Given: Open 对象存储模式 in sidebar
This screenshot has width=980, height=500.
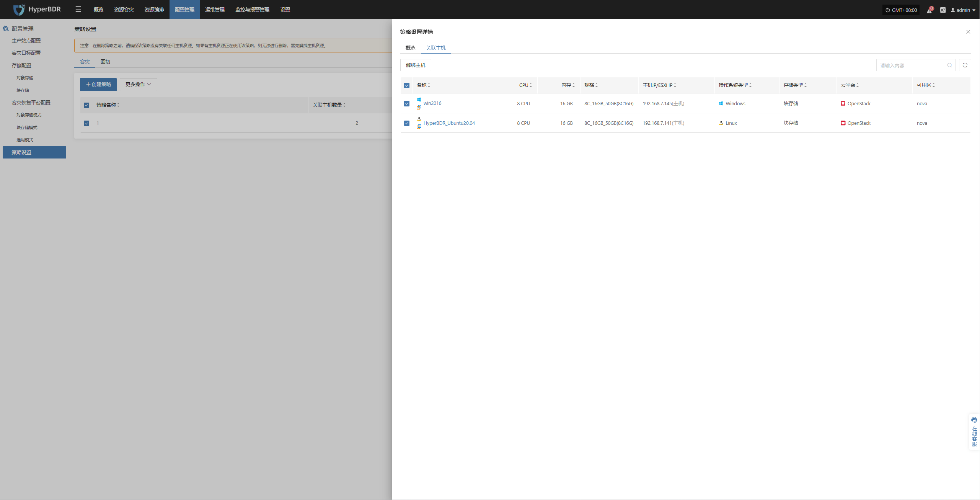Looking at the screenshot, I should [29, 115].
